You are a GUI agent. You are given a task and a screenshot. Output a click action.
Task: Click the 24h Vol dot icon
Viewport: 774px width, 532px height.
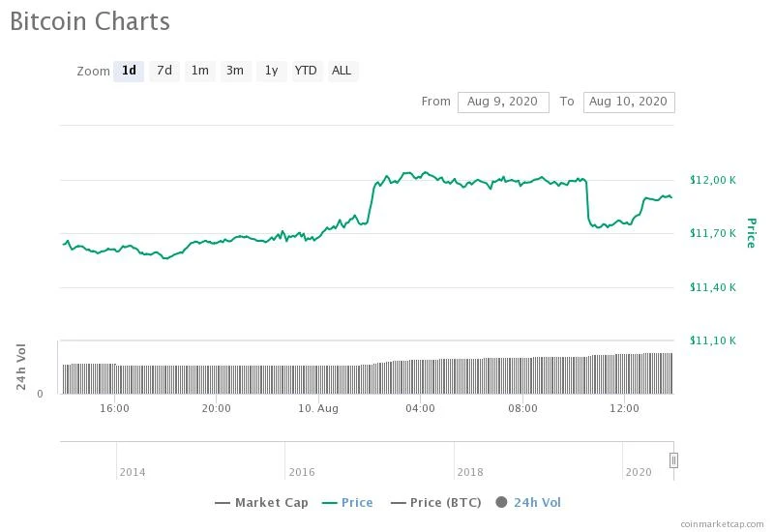[501, 503]
